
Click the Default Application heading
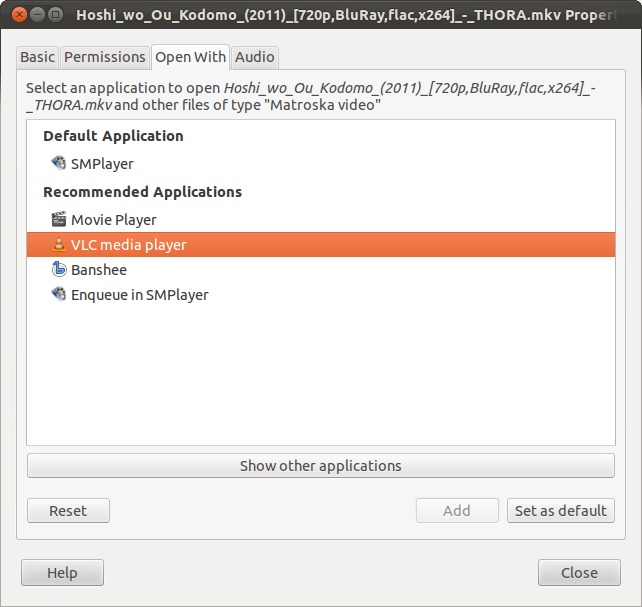coord(113,136)
